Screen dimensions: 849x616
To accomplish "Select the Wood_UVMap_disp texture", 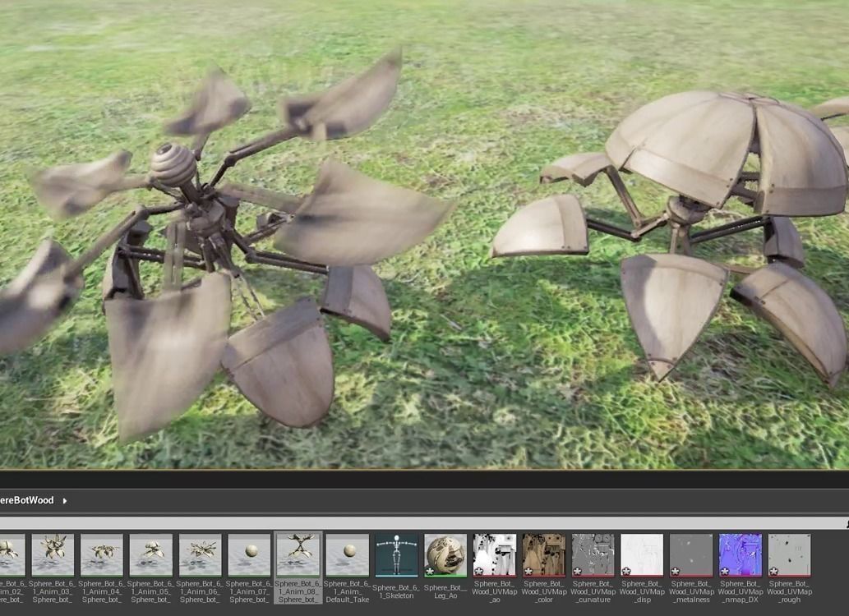I will click(642, 568).
